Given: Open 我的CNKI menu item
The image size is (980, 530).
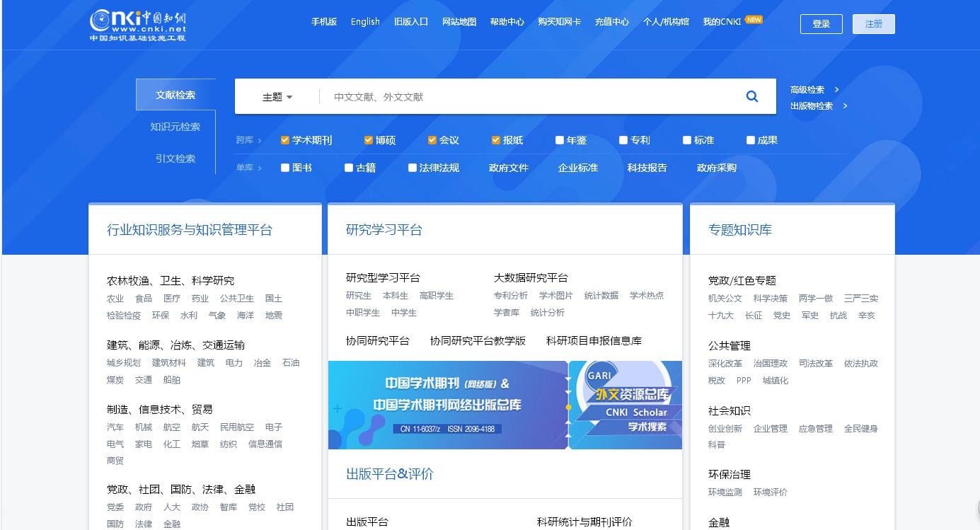Looking at the screenshot, I should coord(722,22).
